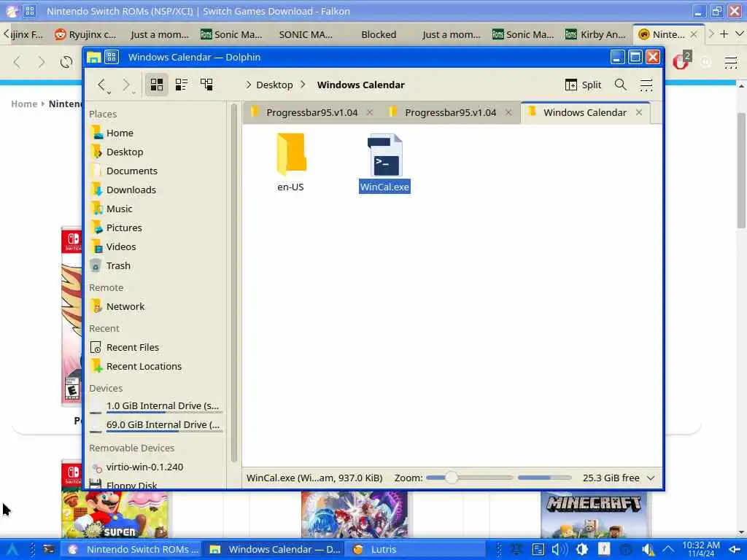Click Minecraft game thumbnail on webpage
The width and height of the screenshot is (747, 560).
pos(594,516)
